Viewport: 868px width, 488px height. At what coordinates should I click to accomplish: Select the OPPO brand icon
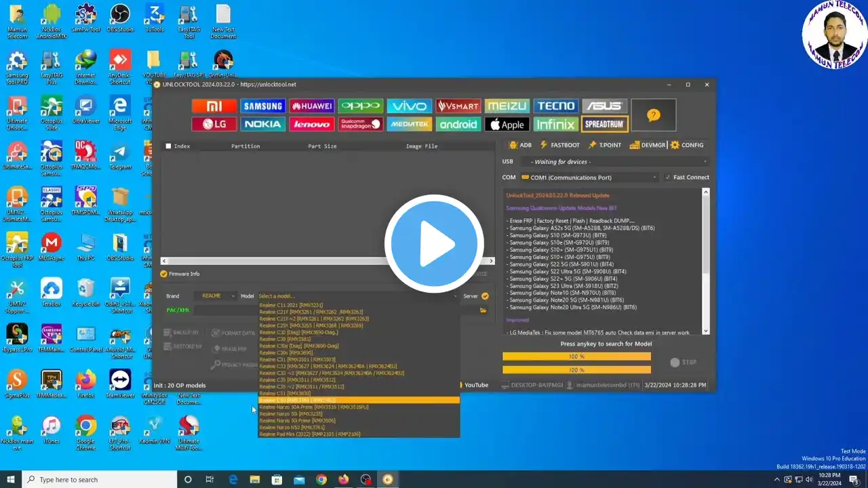tap(361, 106)
